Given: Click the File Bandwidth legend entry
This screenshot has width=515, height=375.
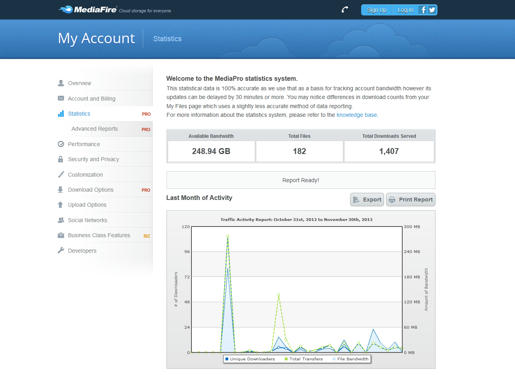Looking at the screenshot, I should coord(350,359).
